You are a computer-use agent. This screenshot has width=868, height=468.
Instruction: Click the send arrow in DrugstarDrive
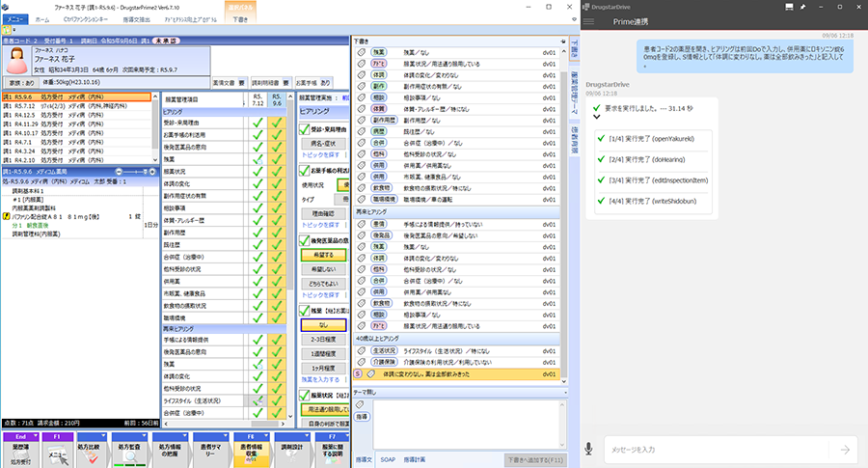coord(845,450)
